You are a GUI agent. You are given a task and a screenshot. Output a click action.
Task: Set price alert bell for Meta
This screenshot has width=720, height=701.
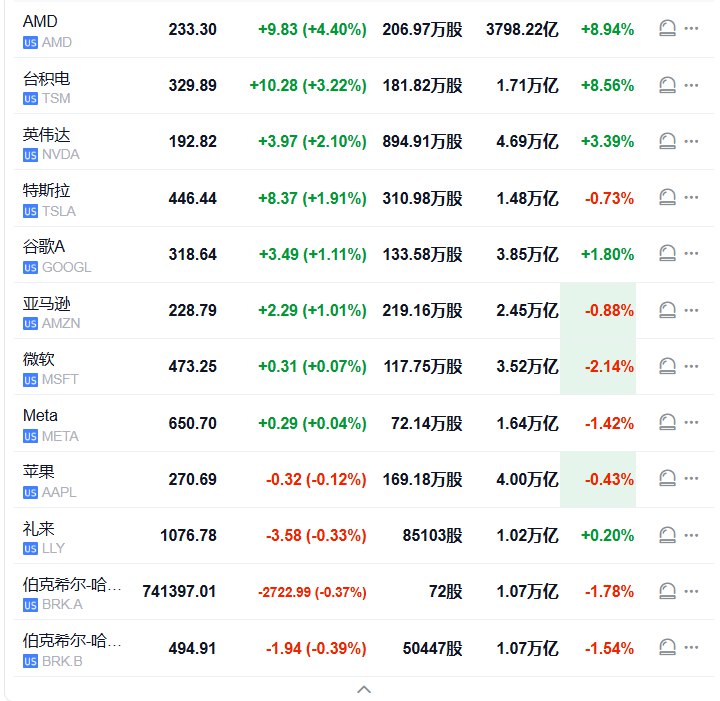(667, 422)
